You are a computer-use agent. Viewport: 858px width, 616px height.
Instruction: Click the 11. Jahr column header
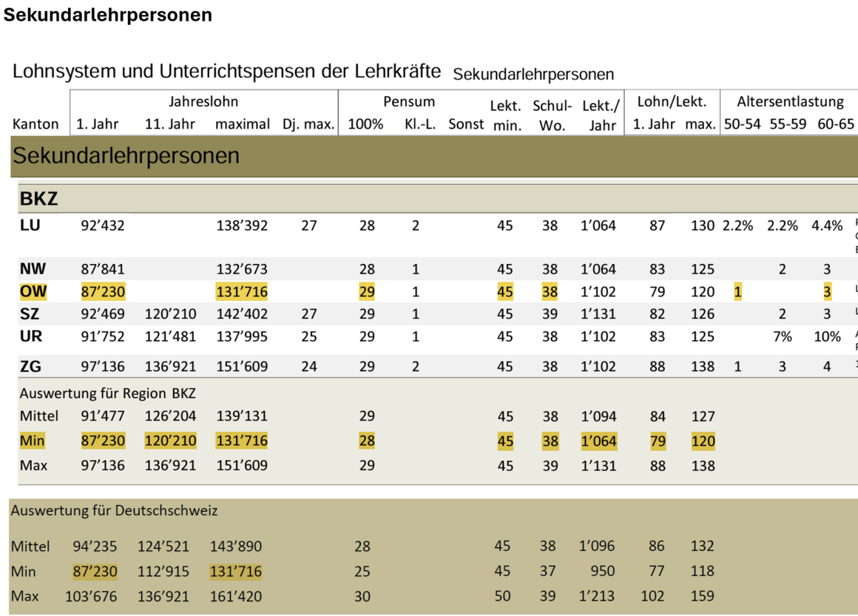170,124
